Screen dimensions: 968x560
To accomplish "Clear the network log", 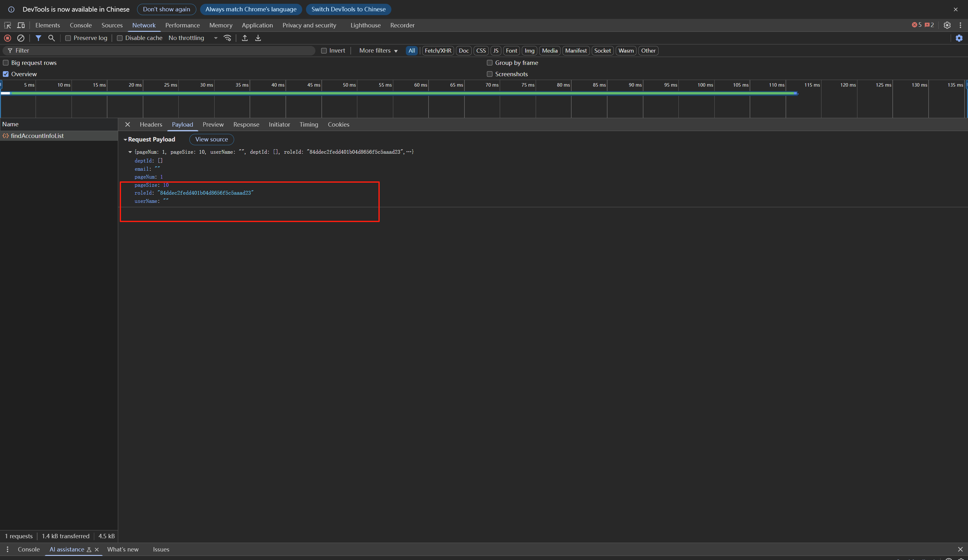I will 21,38.
